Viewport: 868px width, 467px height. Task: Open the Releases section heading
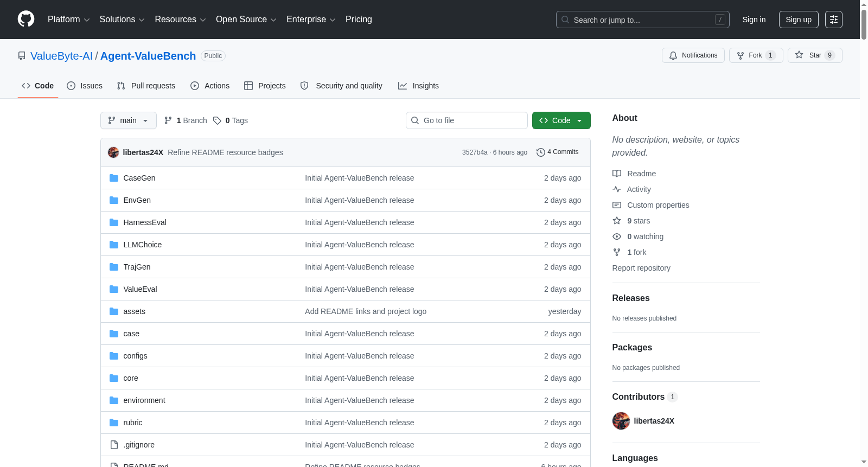tap(631, 298)
